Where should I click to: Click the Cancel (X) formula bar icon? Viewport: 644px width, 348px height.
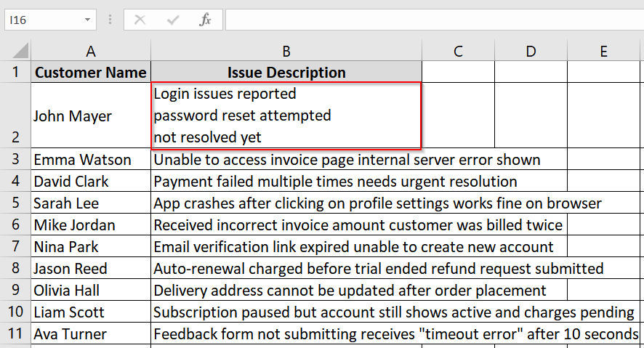click(x=140, y=20)
